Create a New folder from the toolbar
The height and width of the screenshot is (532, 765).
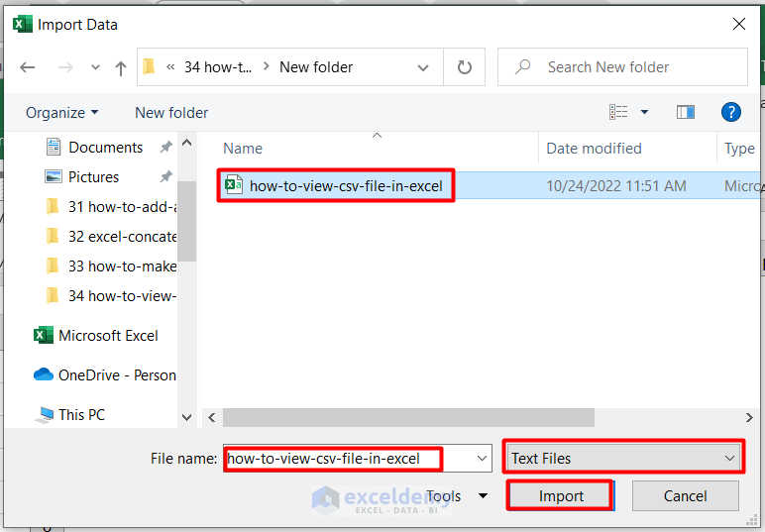tap(171, 113)
